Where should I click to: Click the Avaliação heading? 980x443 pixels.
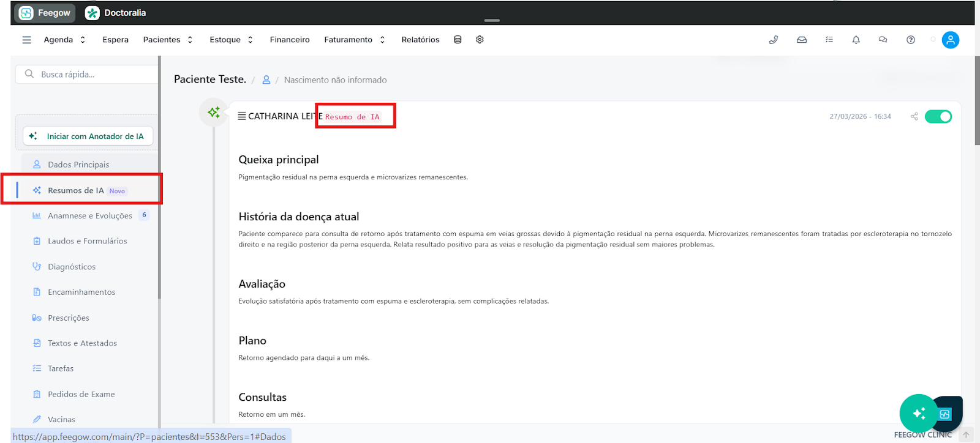click(x=262, y=284)
